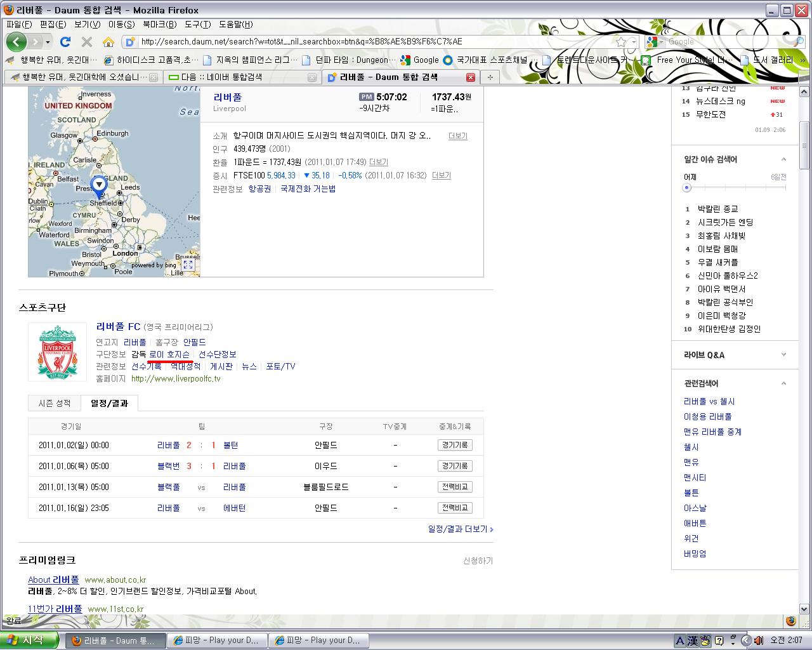This screenshot has width=812, height=650.
Task: Open a new tab with plus button
Action: tap(490, 77)
